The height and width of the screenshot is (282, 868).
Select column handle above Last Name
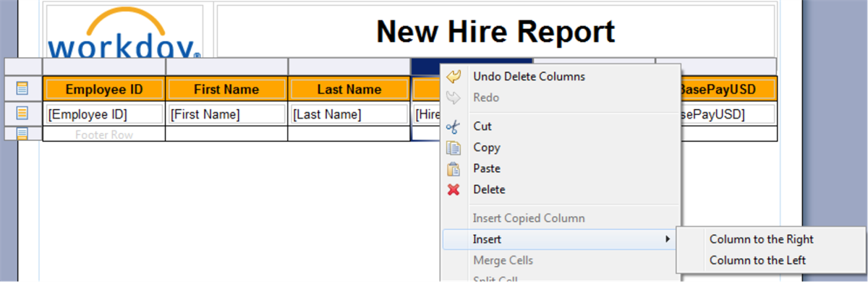349,67
